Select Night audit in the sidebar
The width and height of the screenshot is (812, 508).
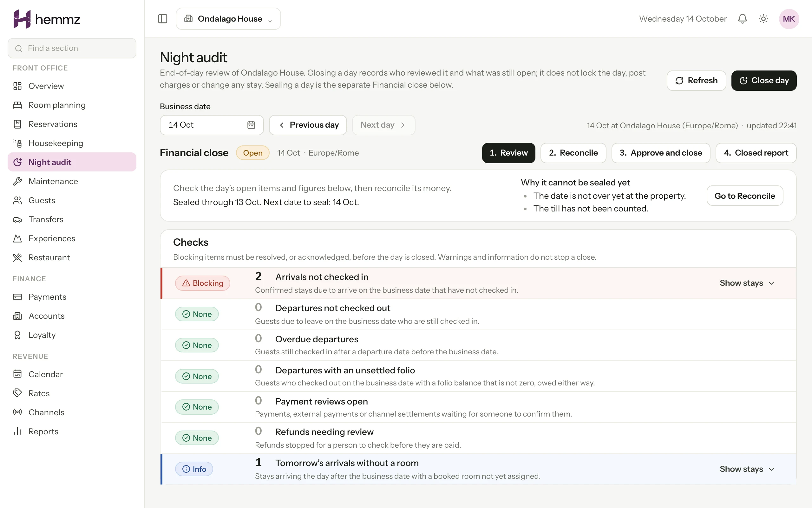pos(72,162)
